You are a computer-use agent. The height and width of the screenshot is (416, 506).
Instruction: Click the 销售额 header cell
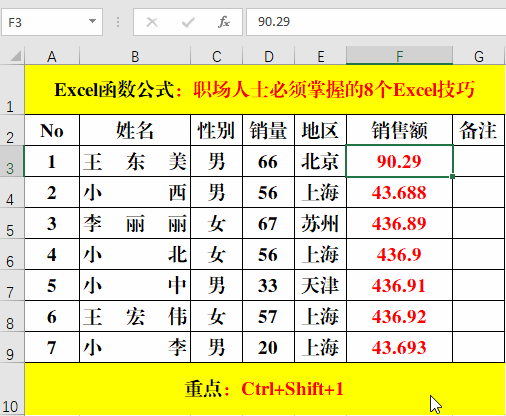[x=400, y=130]
